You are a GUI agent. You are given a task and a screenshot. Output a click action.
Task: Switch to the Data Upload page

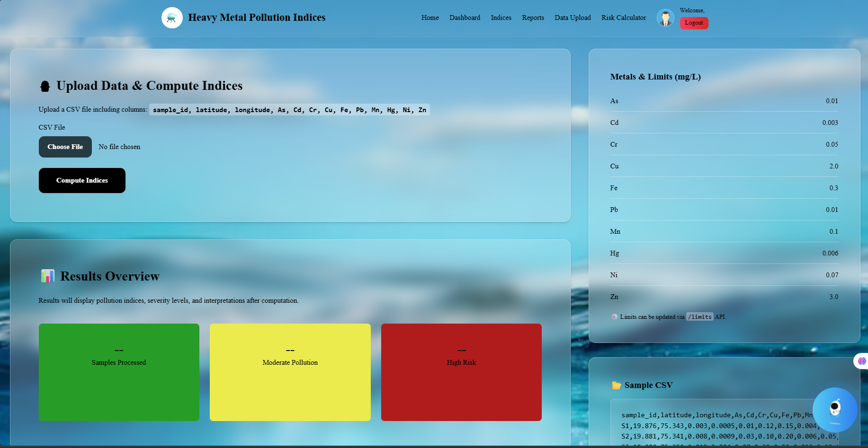coord(573,18)
